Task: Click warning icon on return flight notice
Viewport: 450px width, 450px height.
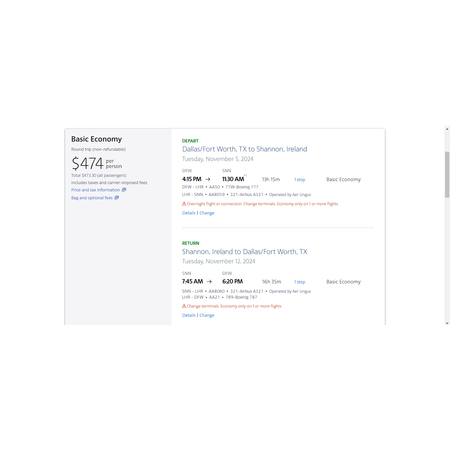Action: (x=184, y=306)
